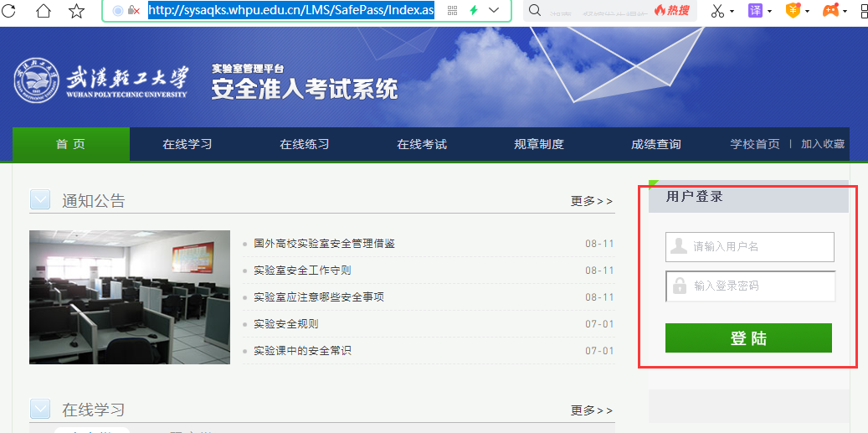The width and height of the screenshot is (868, 433).
Task: Click the computer lab photo thumbnail
Action: tap(130, 297)
